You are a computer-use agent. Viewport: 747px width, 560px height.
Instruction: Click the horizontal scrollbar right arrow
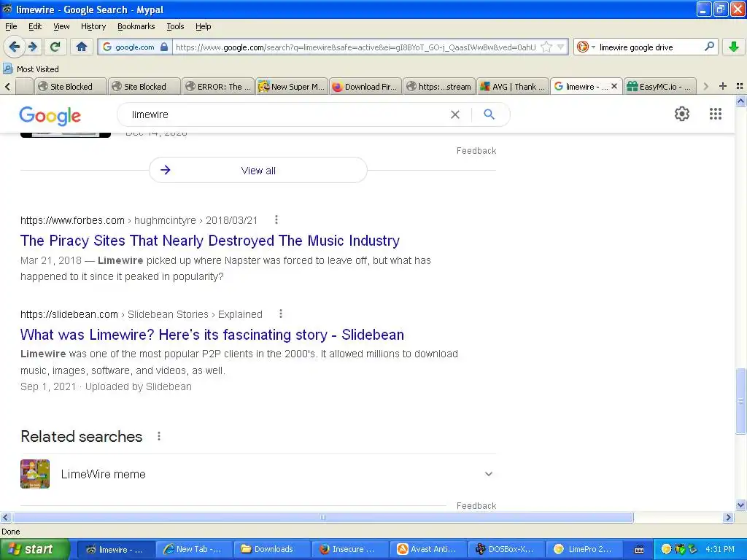click(x=728, y=518)
